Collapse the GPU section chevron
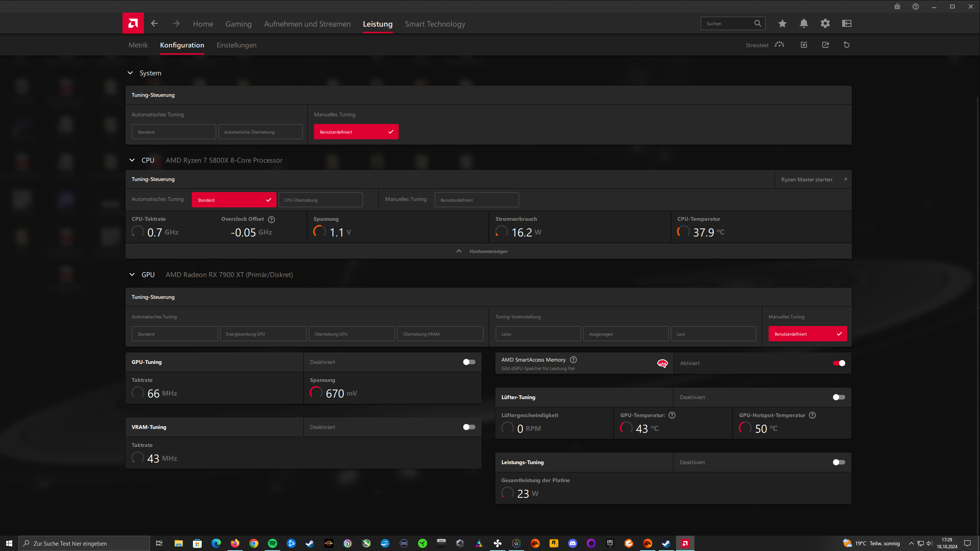The width and height of the screenshot is (980, 551). (132, 274)
